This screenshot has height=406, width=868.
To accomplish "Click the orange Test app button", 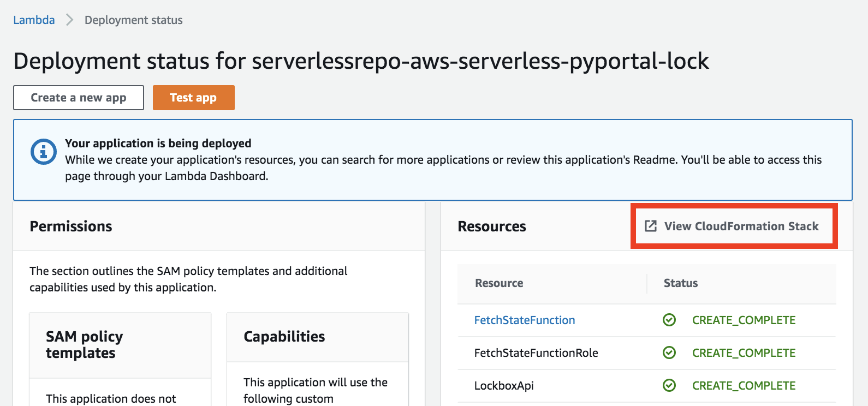I will coord(193,98).
